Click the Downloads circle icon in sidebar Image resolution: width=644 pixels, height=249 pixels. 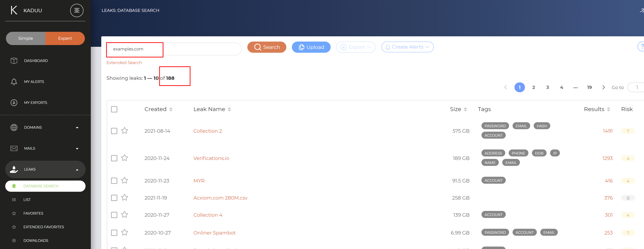(14, 240)
